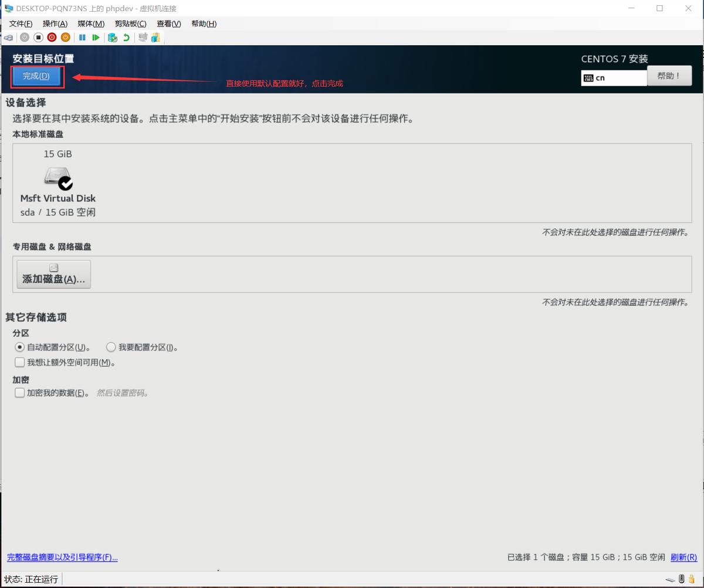Turn off the virtual machine from the toolbar

click(x=38, y=37)
